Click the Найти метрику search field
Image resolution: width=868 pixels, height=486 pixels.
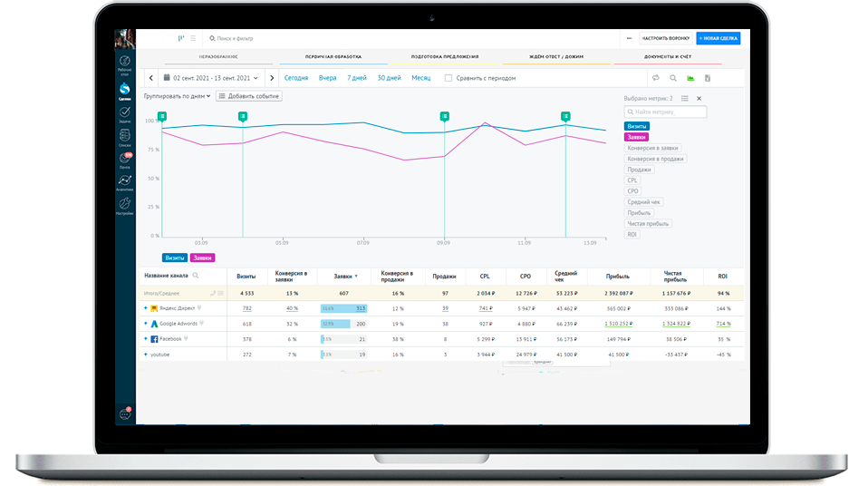pyautogui.click(x=665, y=112)
